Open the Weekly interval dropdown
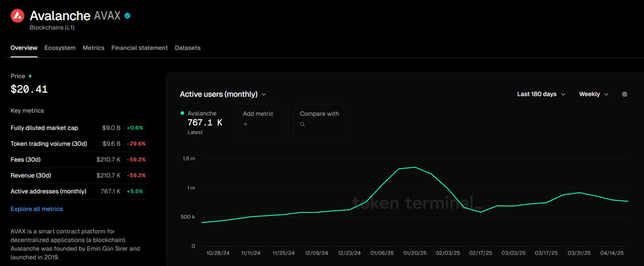This screenshot has height=266, width=644. pyautogui.click(x=594, y=94)
